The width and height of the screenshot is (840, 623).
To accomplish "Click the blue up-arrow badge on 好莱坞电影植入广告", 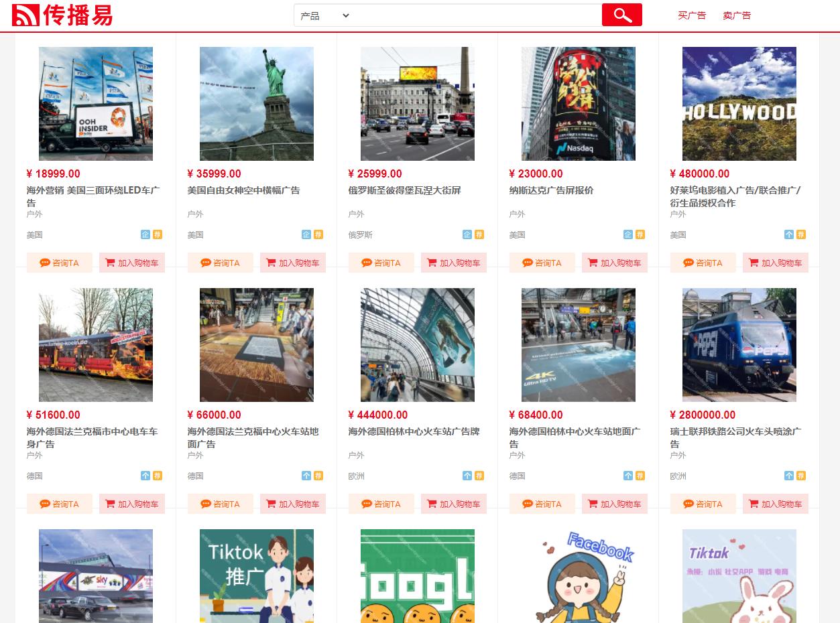I will pos(789,234).
